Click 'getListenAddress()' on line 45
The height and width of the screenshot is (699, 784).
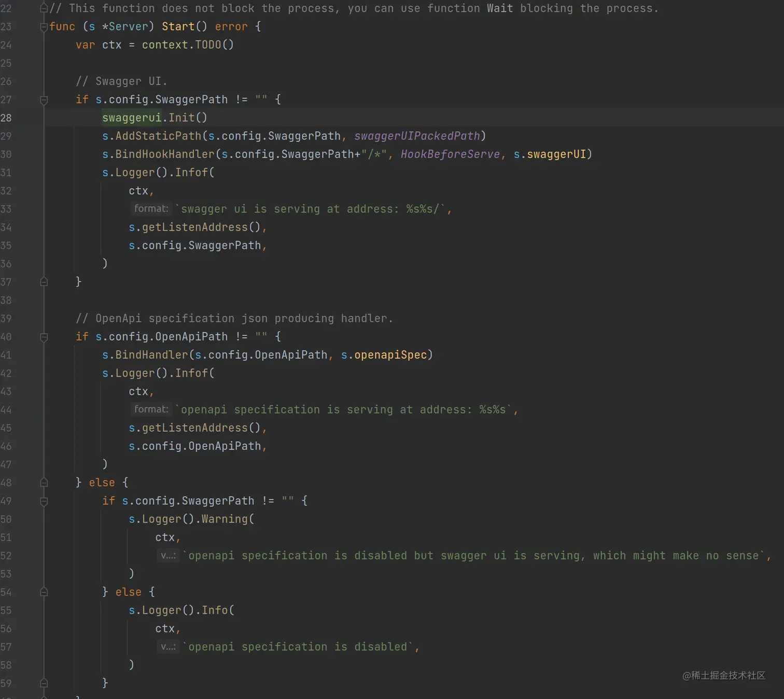tap(201, 428)
